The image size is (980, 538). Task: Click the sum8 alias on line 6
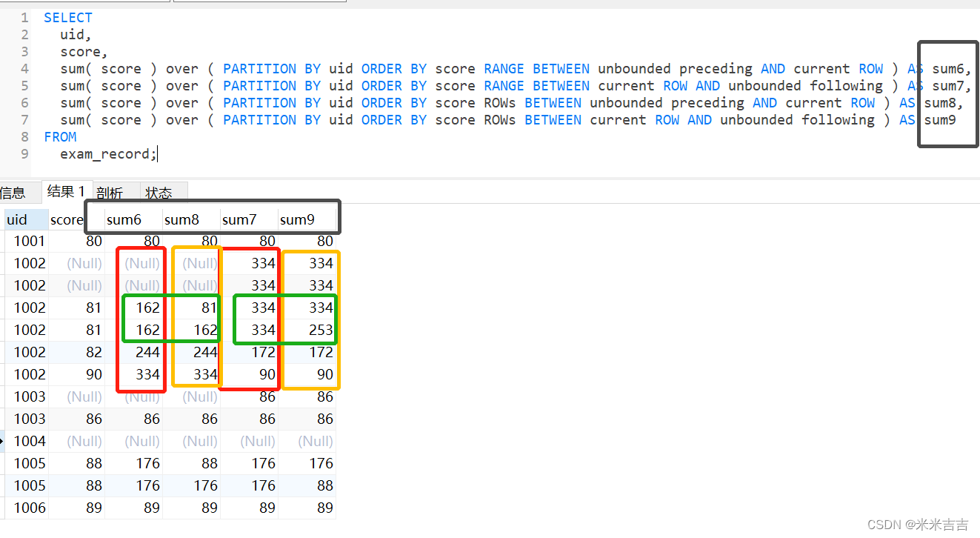pyautogui.click(x=940, y=103)
